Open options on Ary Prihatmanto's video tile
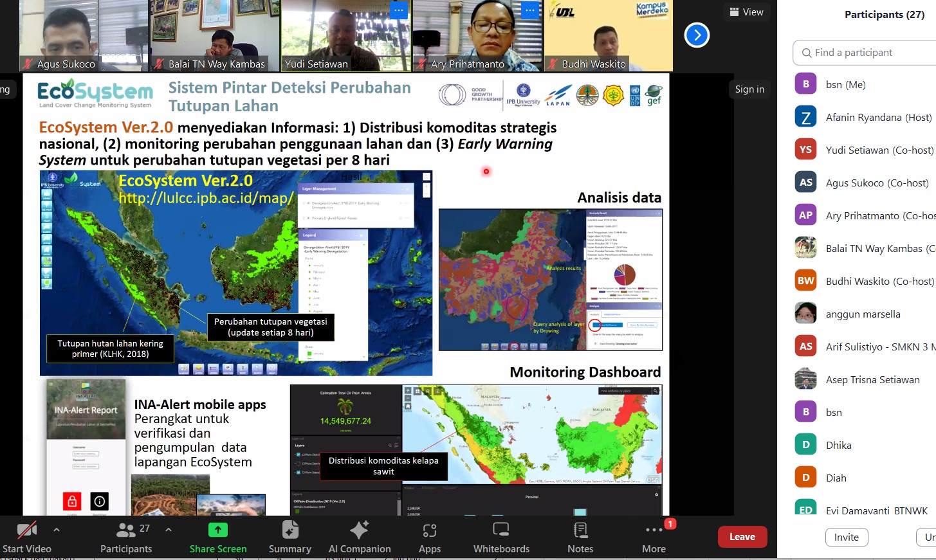The image size is (936, 560). pos(530,10)
